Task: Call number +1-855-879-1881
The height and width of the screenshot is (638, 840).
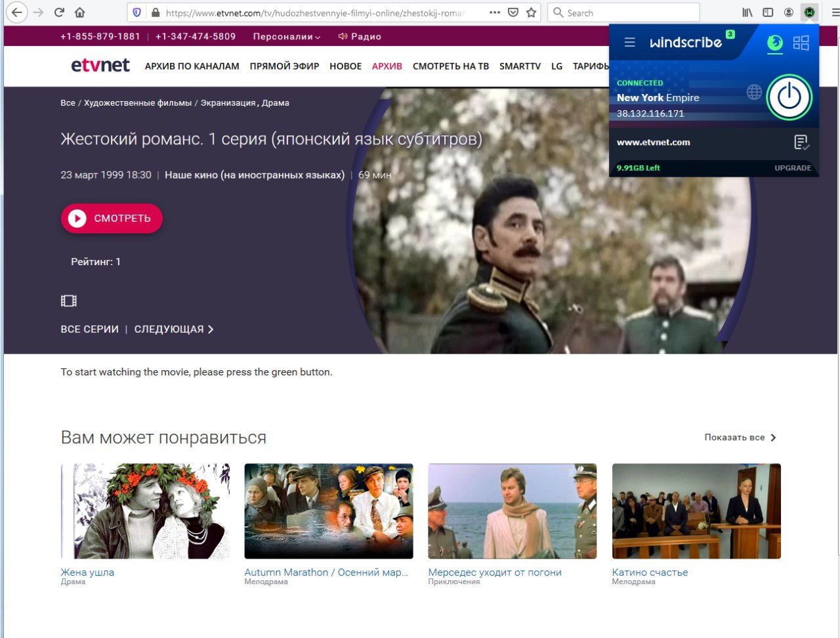Action: [100, 37]
